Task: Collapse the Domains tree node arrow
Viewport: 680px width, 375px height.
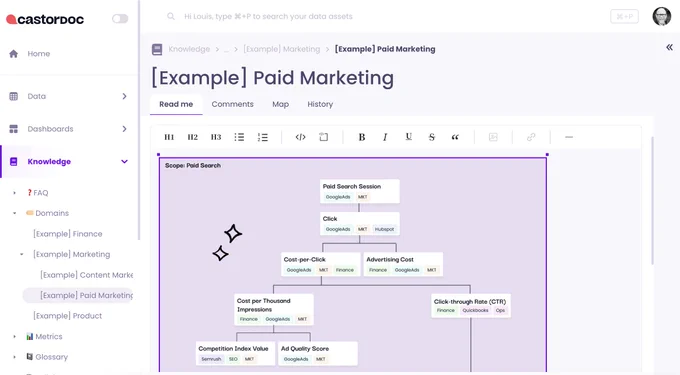Action: [x=14, y=213]
